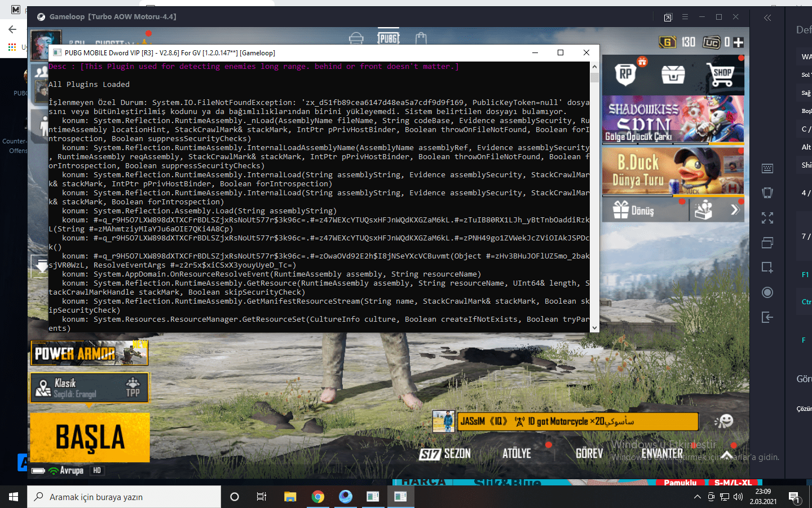Screen dimensions: 812x508
Task: Open Task View on the taskbar
Action: tap(262, 497)
